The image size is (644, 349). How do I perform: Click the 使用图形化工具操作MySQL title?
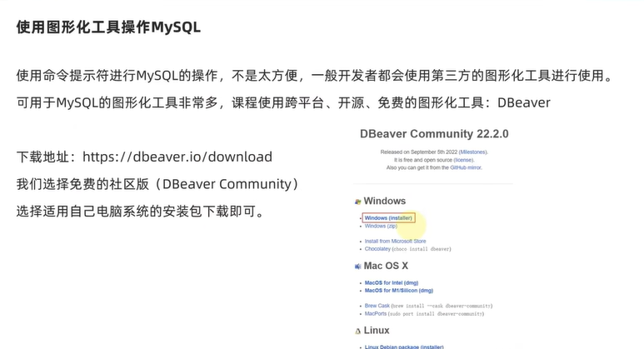pyautogui.click(x=108, y=27)
